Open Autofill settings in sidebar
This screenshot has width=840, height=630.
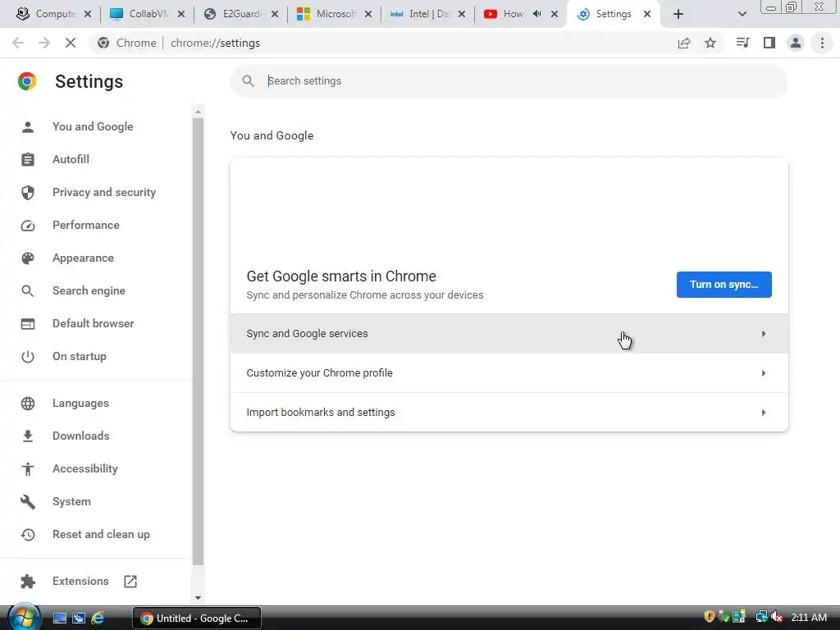coord(71,159)
